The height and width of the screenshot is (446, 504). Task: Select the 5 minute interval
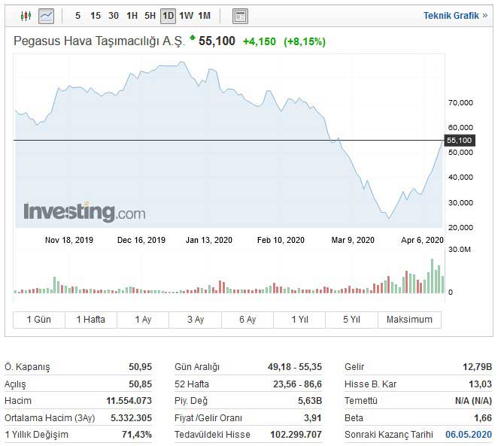click(x=77, y=16)
